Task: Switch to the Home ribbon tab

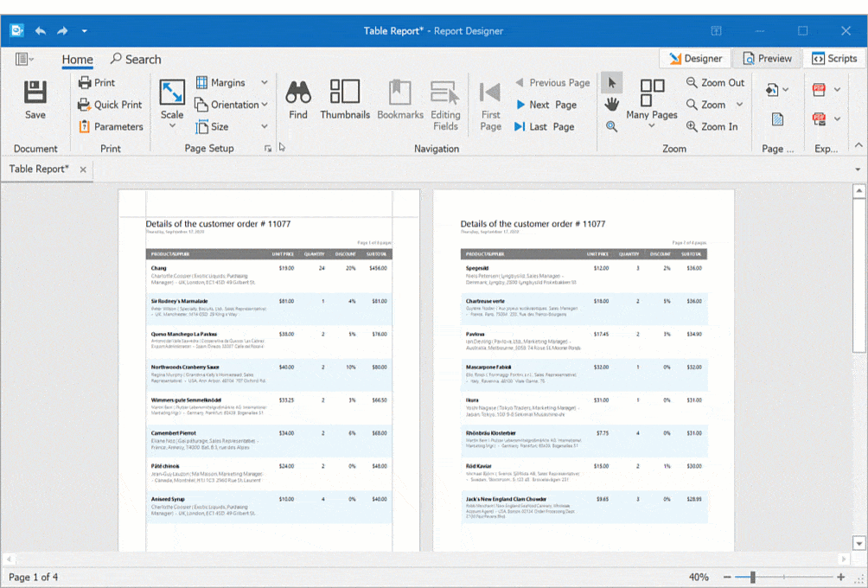Action: (77, 60)
